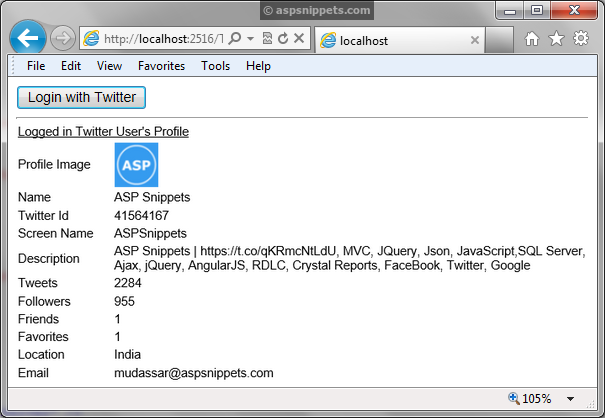Maximize the browser window
605x418 pixels.
pyautogui.click(x=537, y=10)
